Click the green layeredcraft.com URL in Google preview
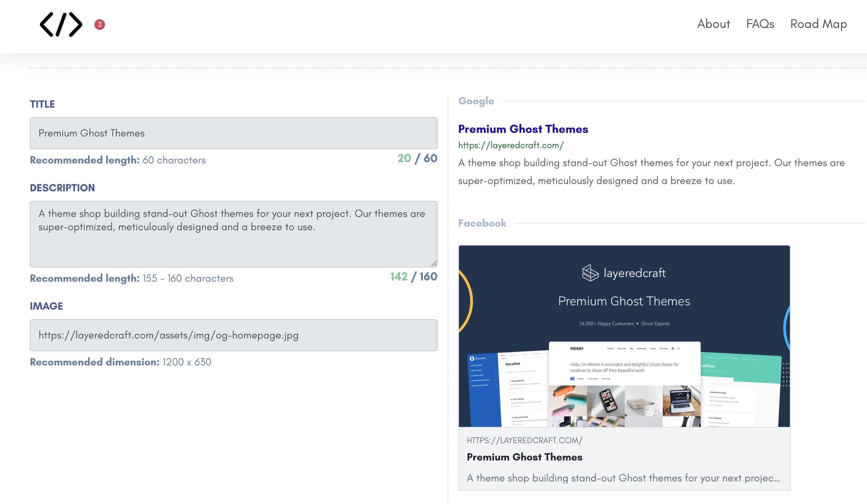 (x=510, y=145)
